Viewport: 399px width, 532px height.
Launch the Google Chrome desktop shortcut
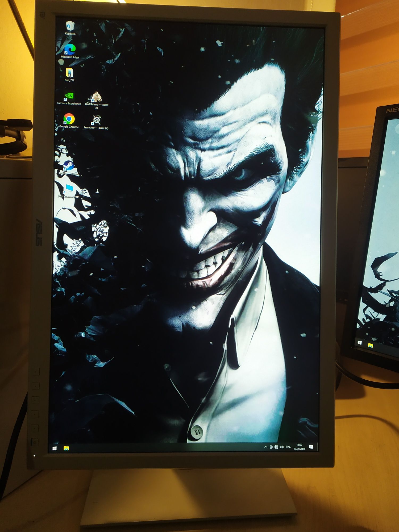[x=69, y=121]
